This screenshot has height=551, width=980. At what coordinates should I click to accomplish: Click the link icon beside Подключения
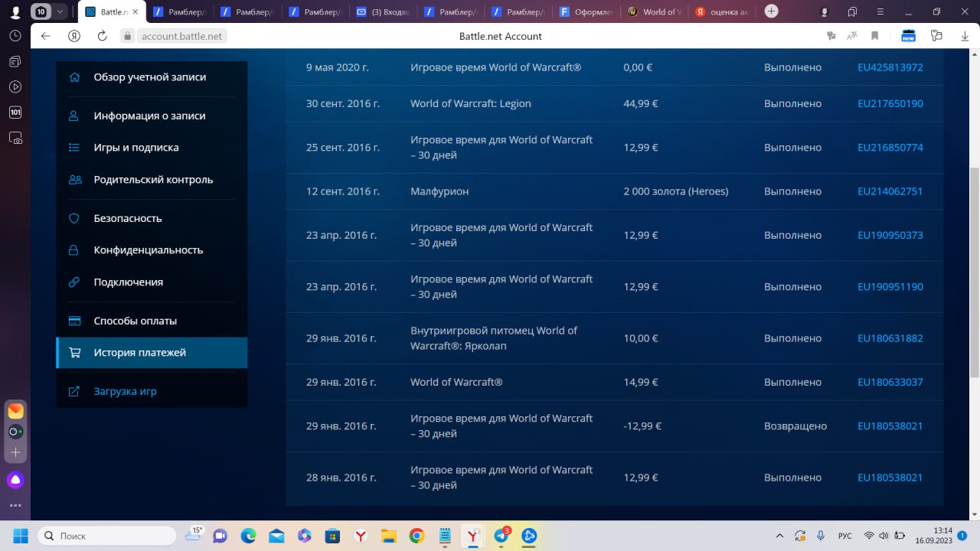click(x=74, y=282)
